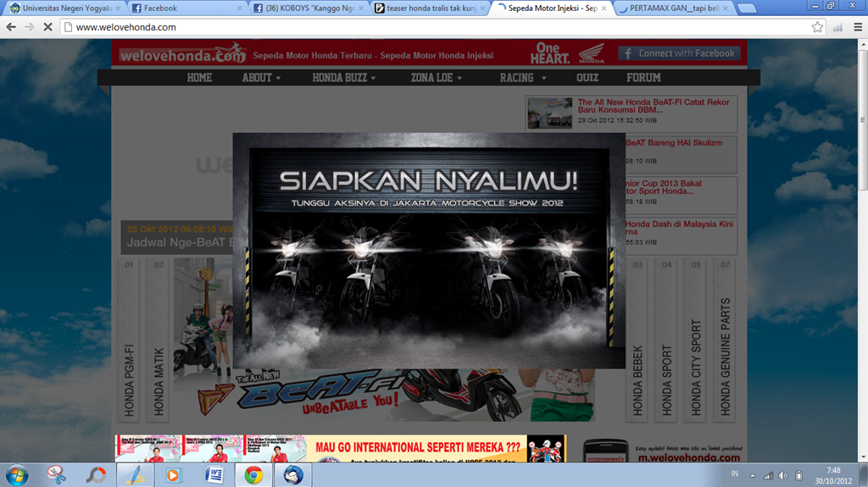
Task: Bookmark this page with the star icon
Action: pos(817,27)
